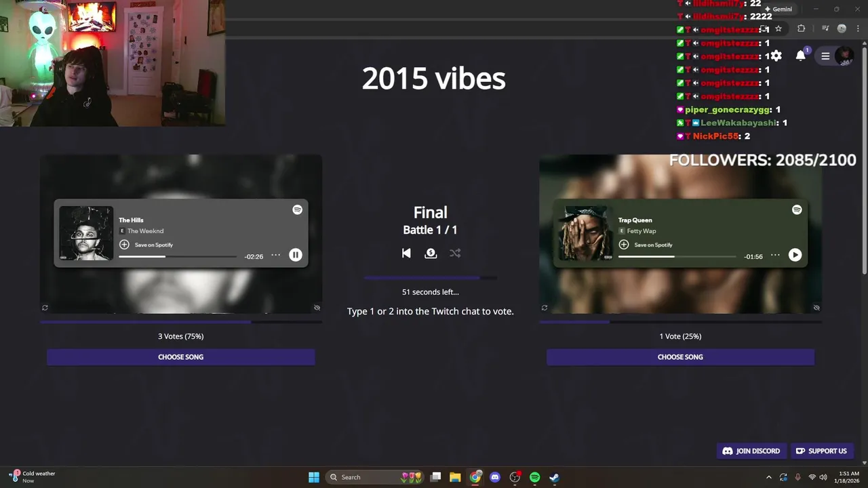Open Gemini in Chrome title bar

[778, 9]
